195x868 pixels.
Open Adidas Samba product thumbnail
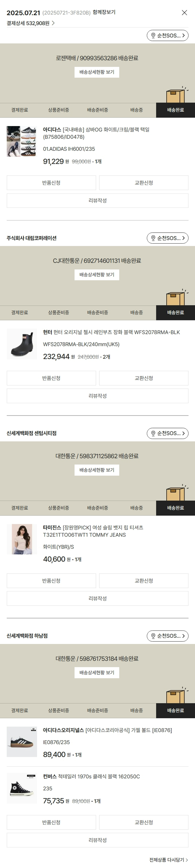[22, 141]
